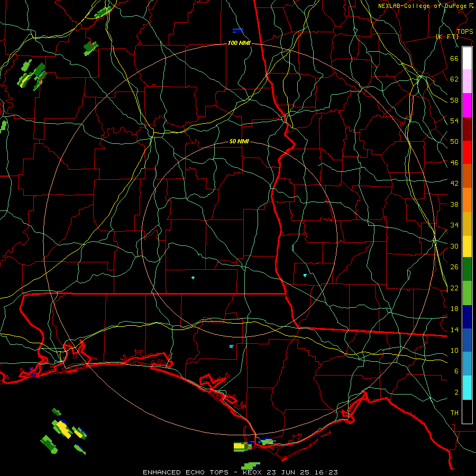This screenshot has height=476, width=476.
Task: Click the '62' legend value
Action: coord(454,79)
